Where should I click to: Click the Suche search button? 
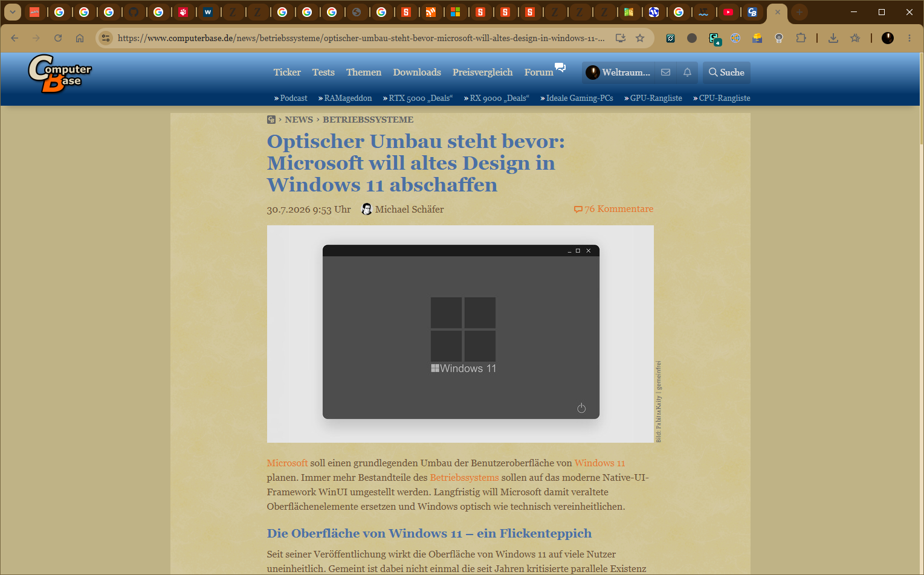[726, 72]
